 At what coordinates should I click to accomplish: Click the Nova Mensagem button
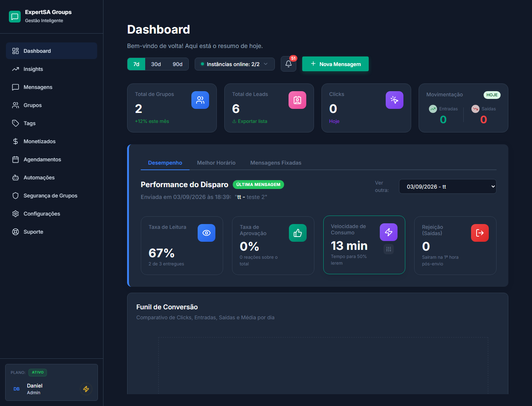(335, 64)
